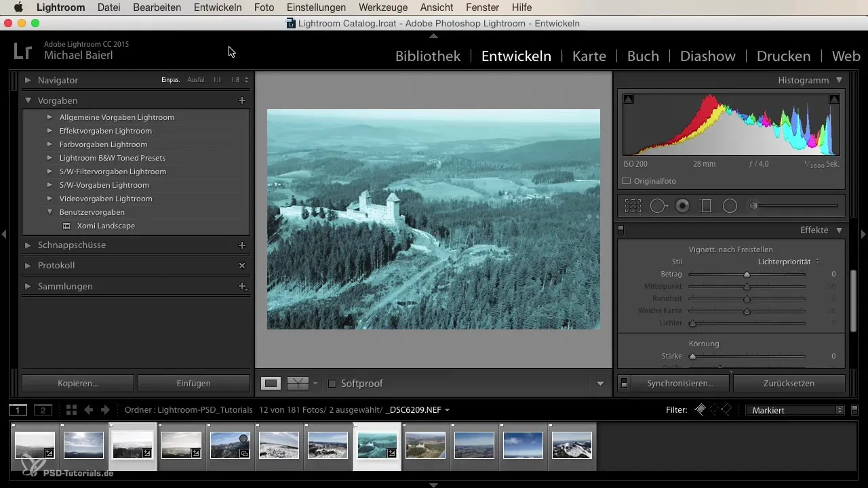Select the Spot Removal tool
Image resolution: width=868 pixels, height=488 pixels.
(658, 206)
